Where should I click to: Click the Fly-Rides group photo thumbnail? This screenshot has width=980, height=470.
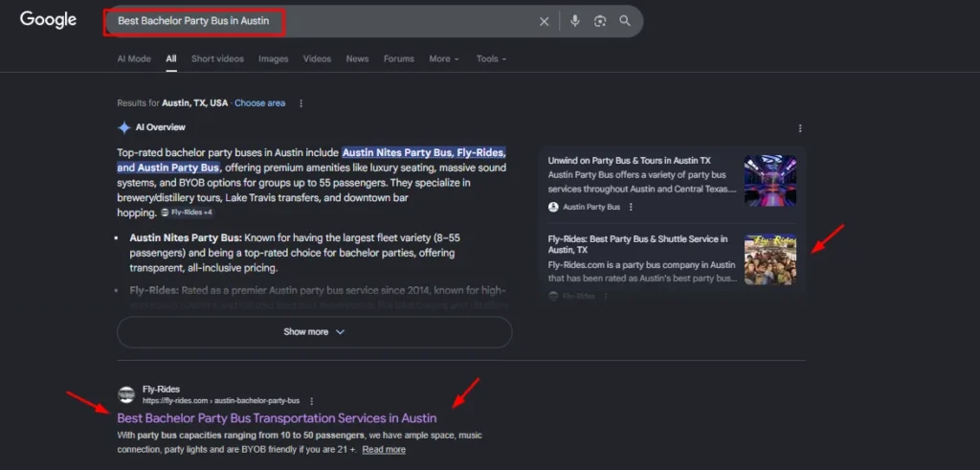point(770,260)
